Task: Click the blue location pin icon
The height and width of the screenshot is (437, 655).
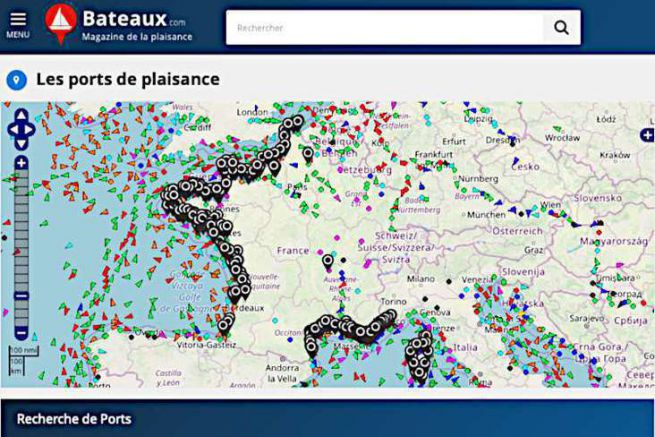Action: coord(16,79)
